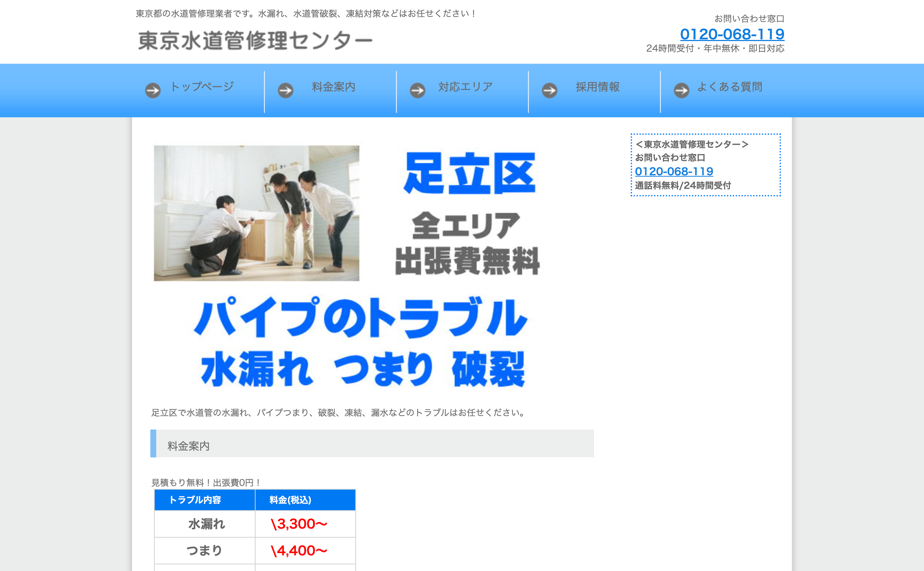This screenshot has width=924, height=571.
Task: Click the お問い合わせ窓口 label in the header
Action: click(x=749, y=18)
